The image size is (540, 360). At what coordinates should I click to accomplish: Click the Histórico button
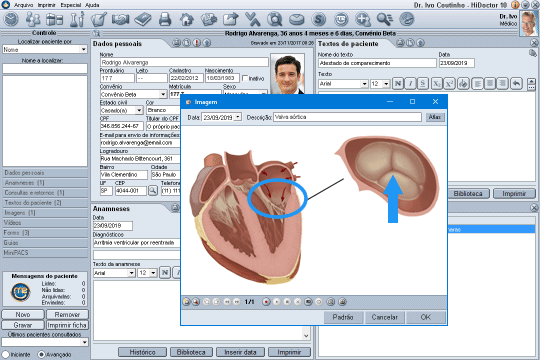click(142, 352)
